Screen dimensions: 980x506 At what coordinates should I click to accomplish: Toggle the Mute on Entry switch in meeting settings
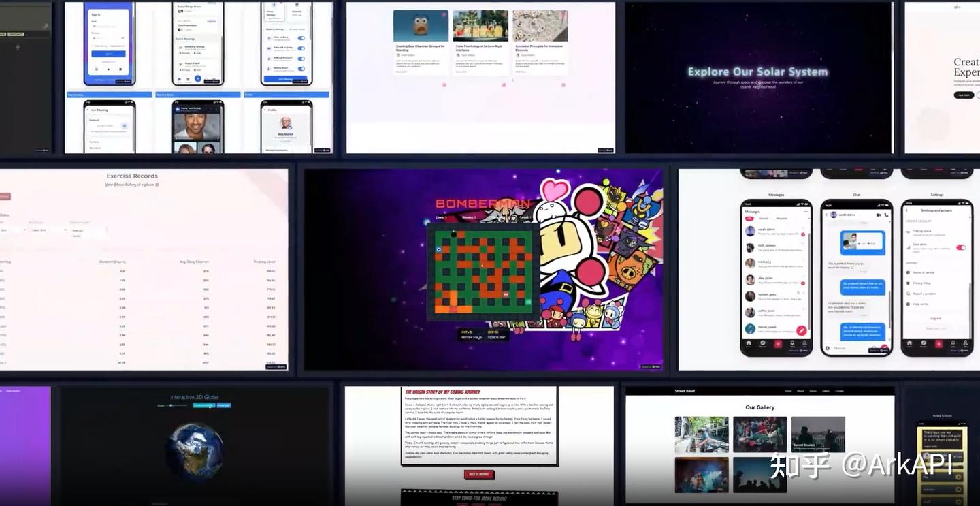coord(301,39)
